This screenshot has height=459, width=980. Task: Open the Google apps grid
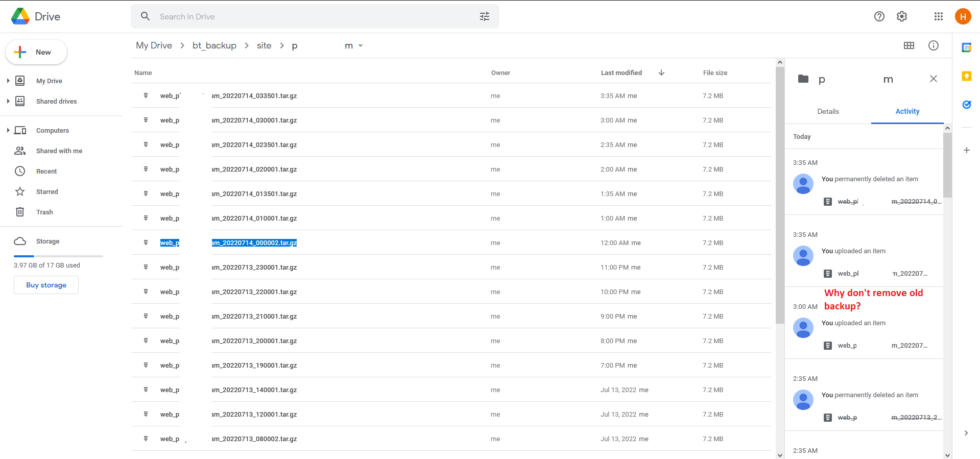pyautogui.click(x=938, y=17)
